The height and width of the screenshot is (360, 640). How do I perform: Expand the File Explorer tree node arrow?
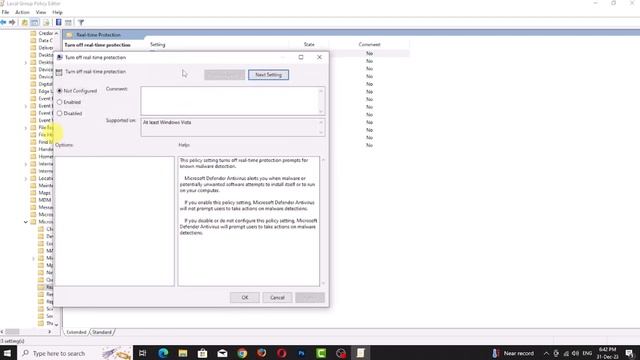coord(26,127)
